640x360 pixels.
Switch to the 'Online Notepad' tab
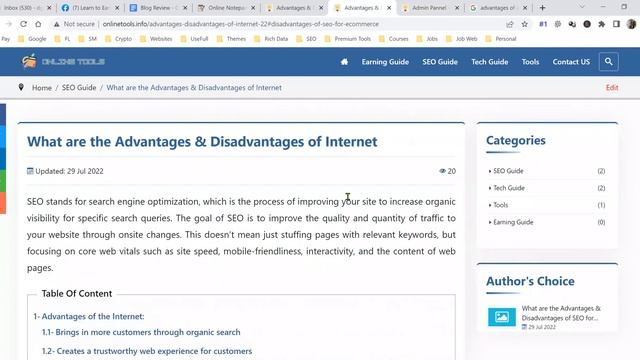click(225, 8)
